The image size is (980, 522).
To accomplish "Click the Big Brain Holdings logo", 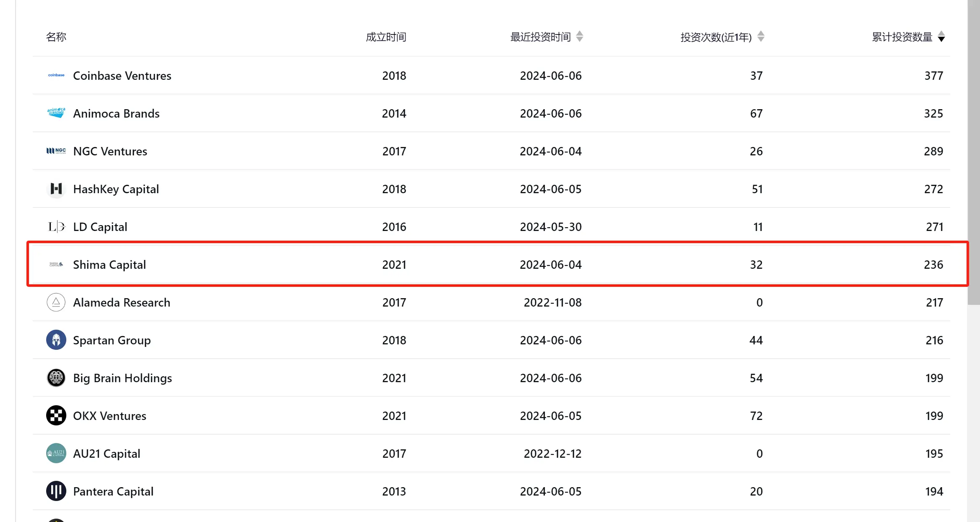I will (56, 378).
